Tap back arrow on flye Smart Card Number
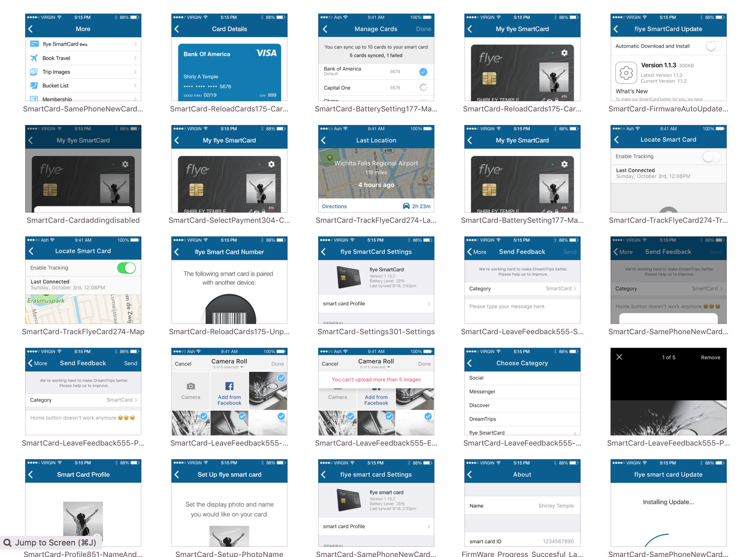The width and height of the screenshot is (756, 557). 177,252
